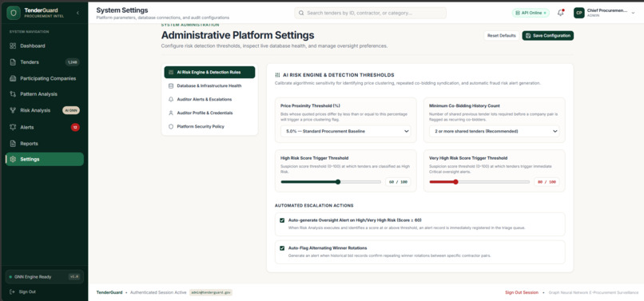This screenshot has height=301, width=644.
Task: Click the database icon beside Infrastructure Health
Action: [x=171, y=85]
